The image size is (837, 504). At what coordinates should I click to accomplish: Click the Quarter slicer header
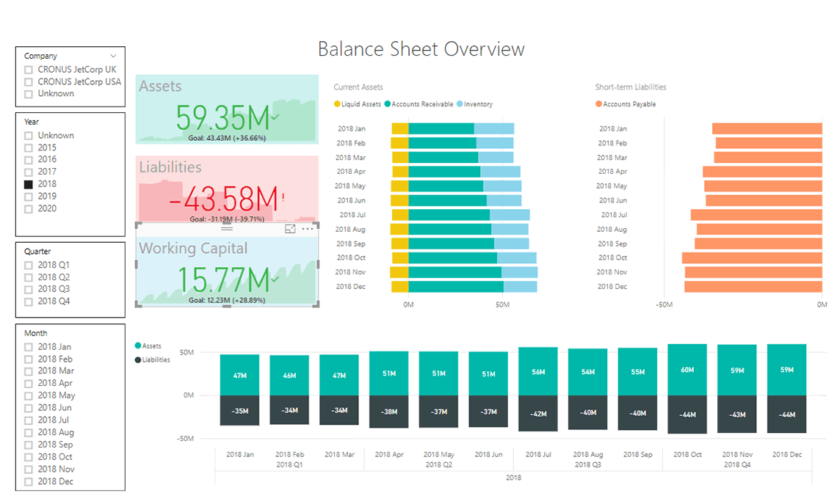(x=37, y=251)
